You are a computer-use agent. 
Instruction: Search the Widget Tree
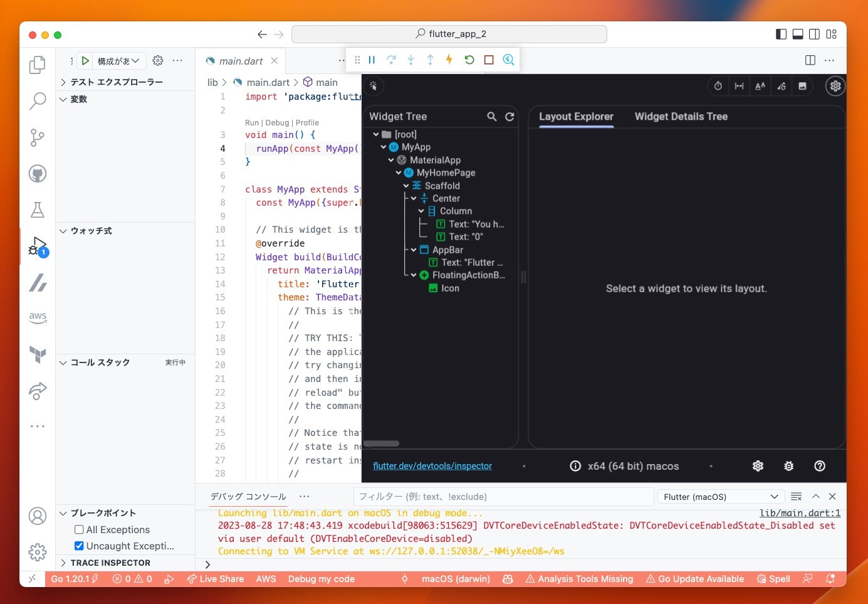[492, 117]
